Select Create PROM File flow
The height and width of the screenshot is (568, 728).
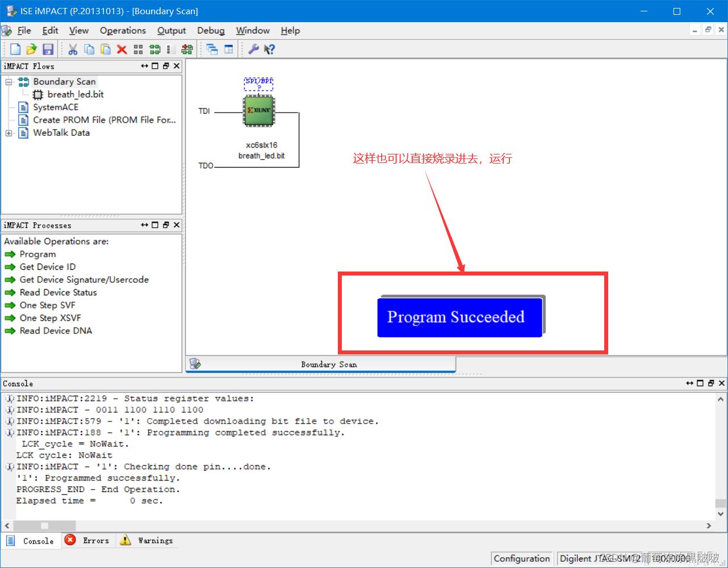pos(104,120)
